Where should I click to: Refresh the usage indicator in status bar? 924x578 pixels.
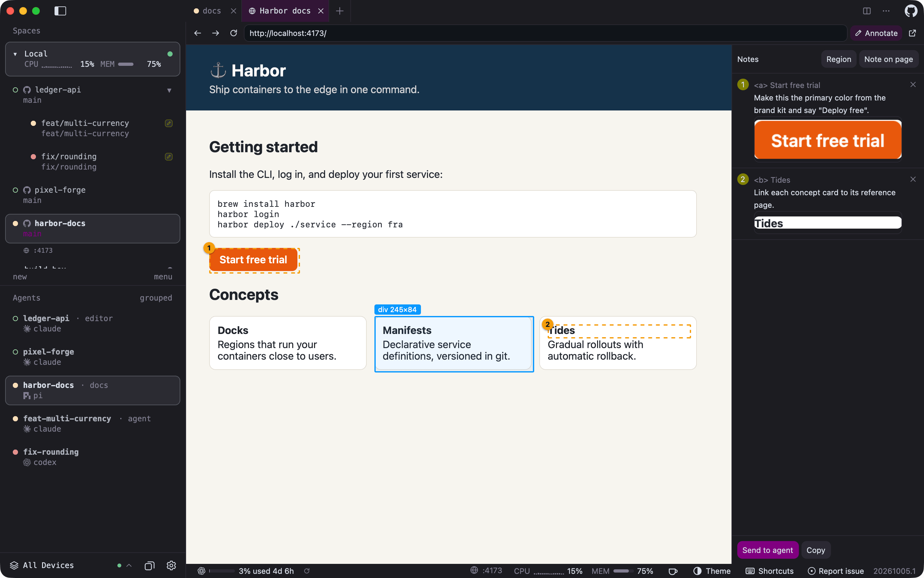coord(307,571)
